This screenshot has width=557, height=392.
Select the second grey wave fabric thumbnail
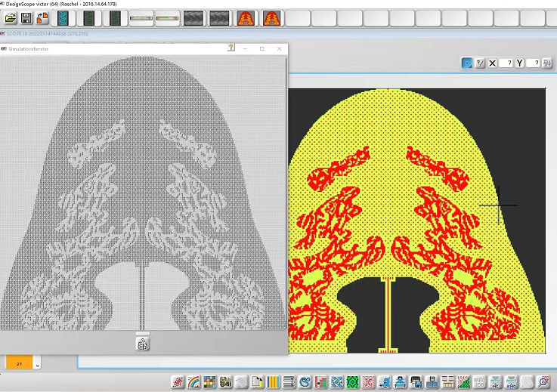tap(219, 18)
